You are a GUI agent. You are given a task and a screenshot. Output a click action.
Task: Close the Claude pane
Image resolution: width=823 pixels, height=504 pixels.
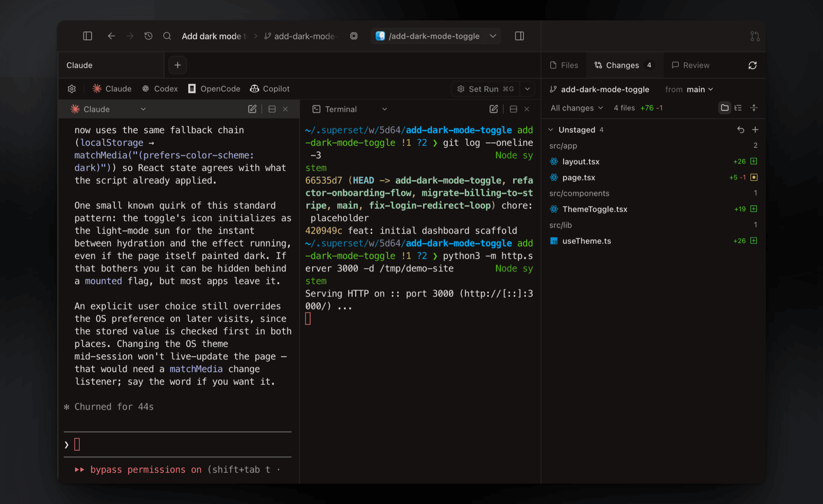coord(285,109)
